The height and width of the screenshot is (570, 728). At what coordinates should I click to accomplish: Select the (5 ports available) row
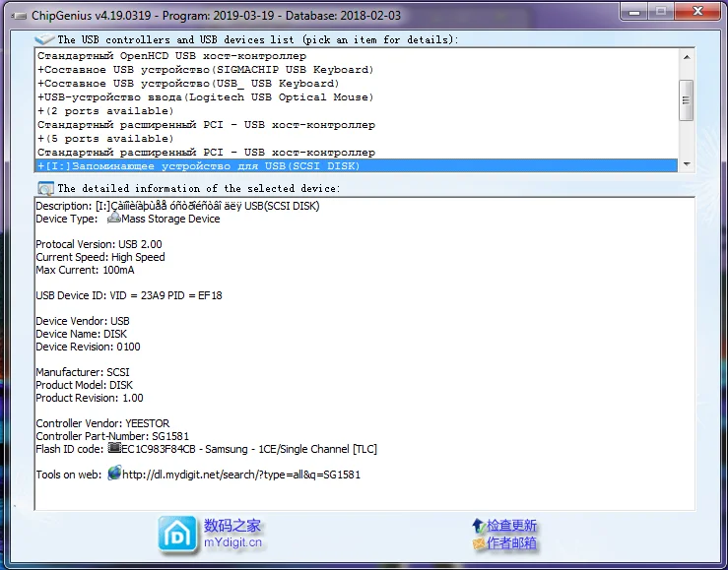[356, 139]
